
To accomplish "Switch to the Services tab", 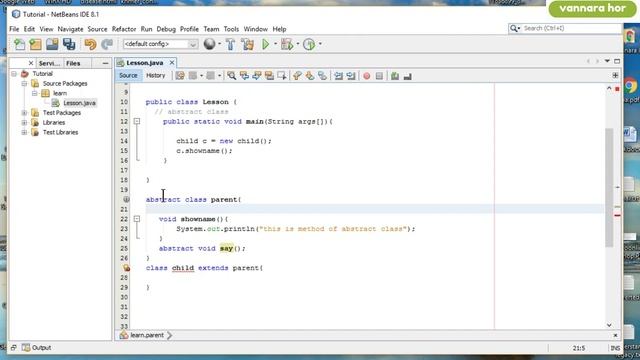I will tap(49, 63).
